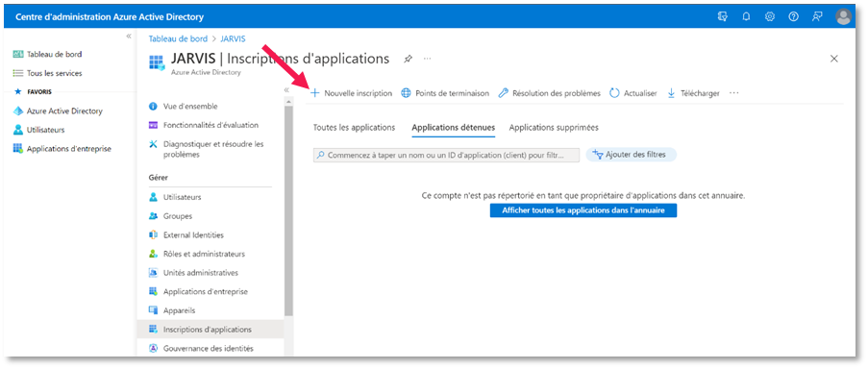Open Résolution des problèmes
Viewport: 868px width, 369px height.
click(x=549, y=93)
